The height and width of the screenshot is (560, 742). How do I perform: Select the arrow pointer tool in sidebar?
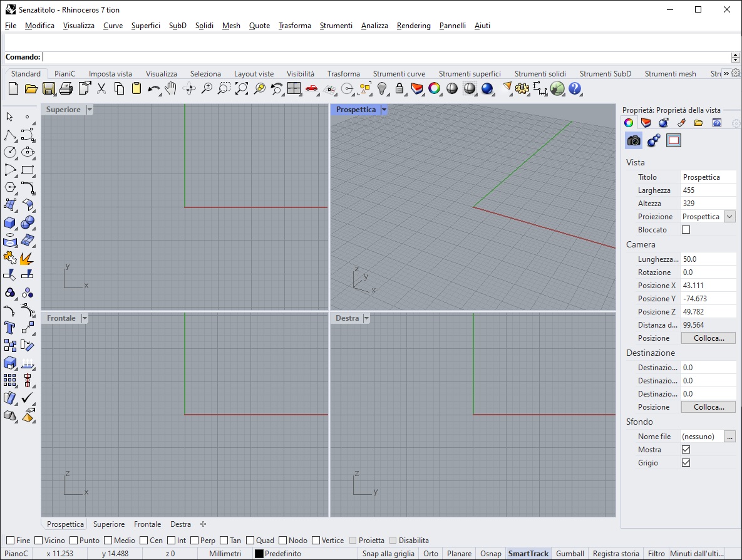pyautogui.click(x=9, y=117)
